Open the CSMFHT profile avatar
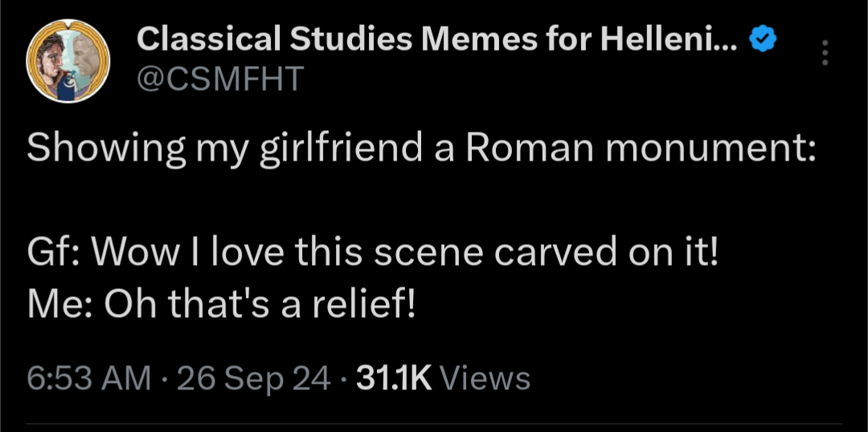The width and height of the screenshot is (868, 432). [69, 62]
